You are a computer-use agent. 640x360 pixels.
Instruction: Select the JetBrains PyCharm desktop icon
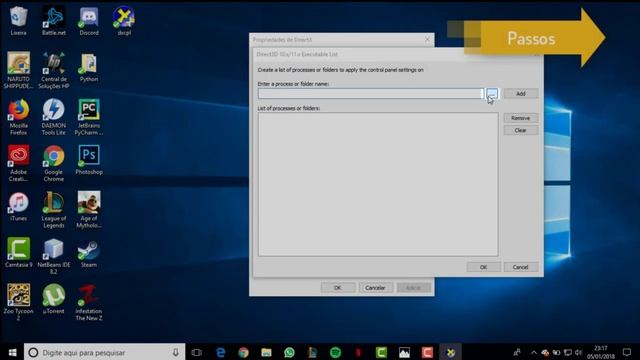(89, 117)
